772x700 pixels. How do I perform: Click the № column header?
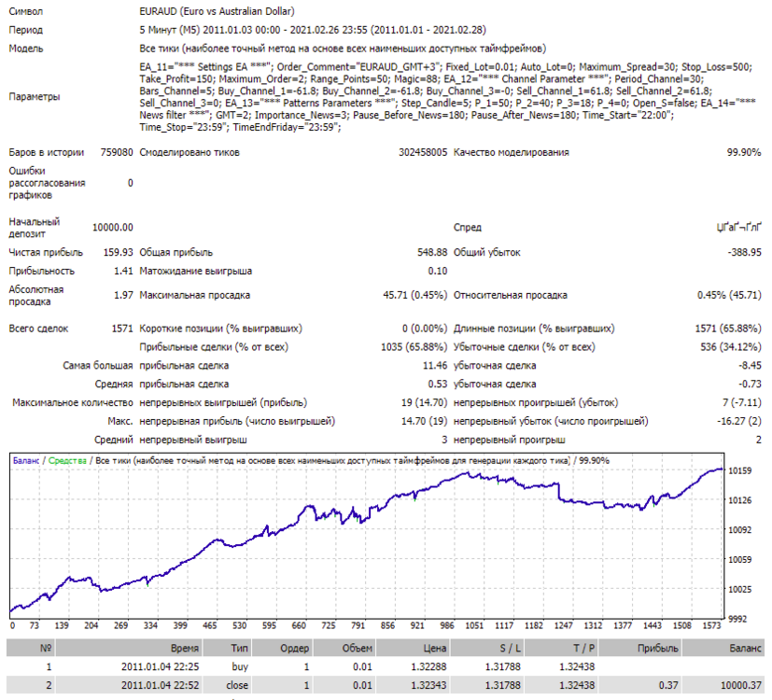tap(31, 648)
